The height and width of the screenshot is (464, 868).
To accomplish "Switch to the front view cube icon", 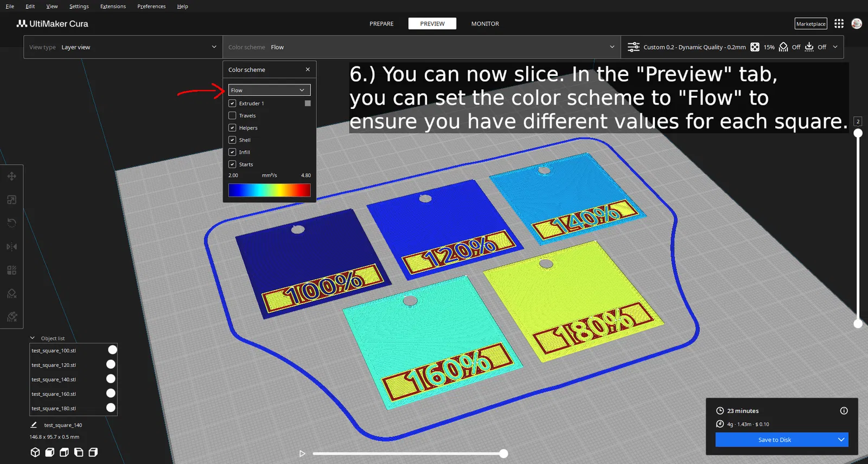I will coord(50,452).
